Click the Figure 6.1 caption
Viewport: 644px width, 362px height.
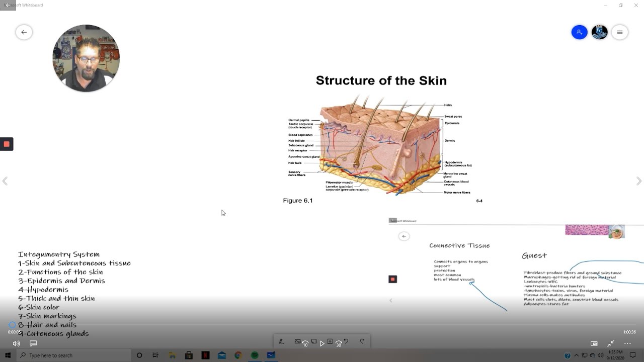(x=298, y=201)
